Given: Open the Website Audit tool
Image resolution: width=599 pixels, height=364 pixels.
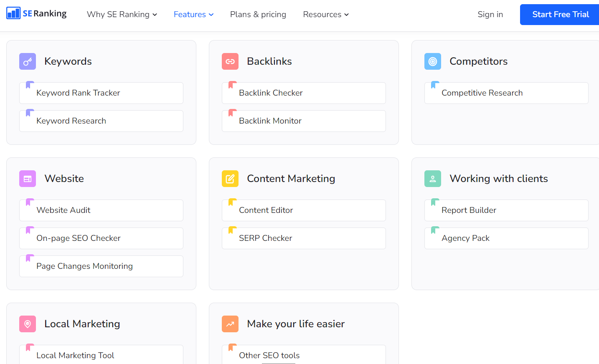Looking at the screenshot, I should pos(101,210).
